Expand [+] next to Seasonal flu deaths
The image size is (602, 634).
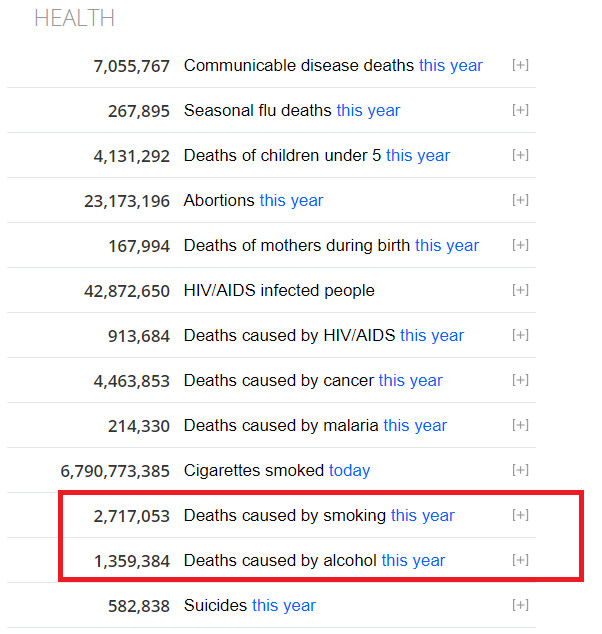520,110
